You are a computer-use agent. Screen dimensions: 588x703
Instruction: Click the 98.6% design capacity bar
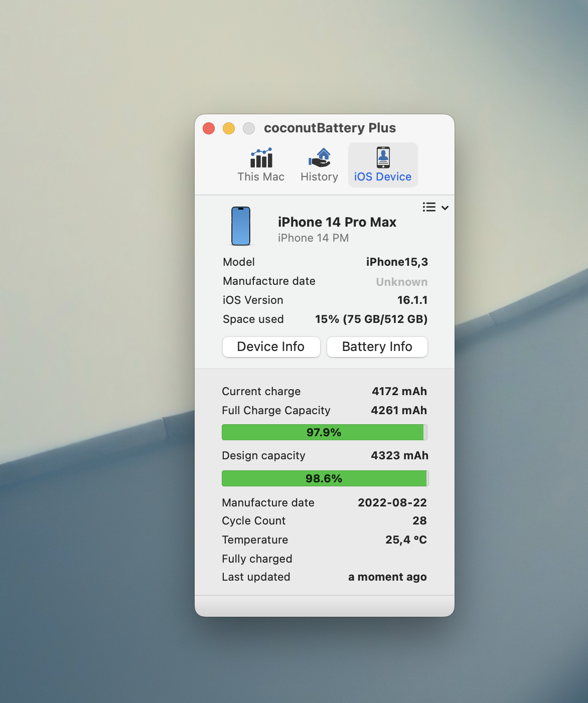[x=325, y=478]
